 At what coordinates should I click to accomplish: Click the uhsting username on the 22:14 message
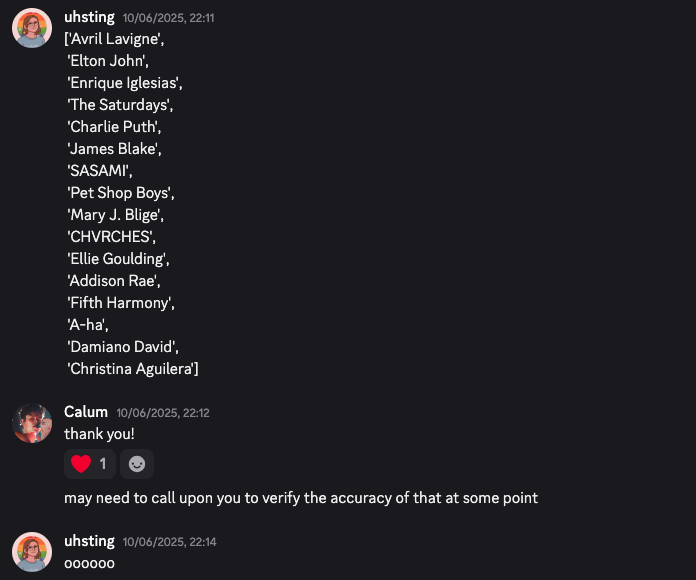(x=89, y=541)
